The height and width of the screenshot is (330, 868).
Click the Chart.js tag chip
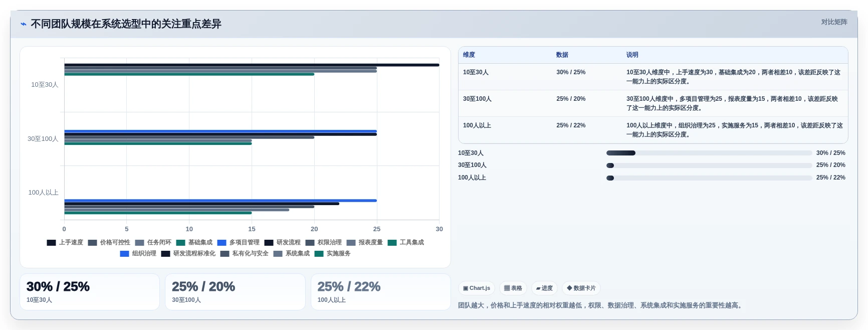[477, 288]
